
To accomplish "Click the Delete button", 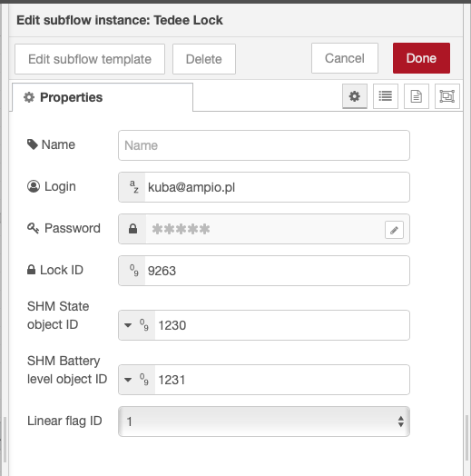I will click(x=204, y=59).
